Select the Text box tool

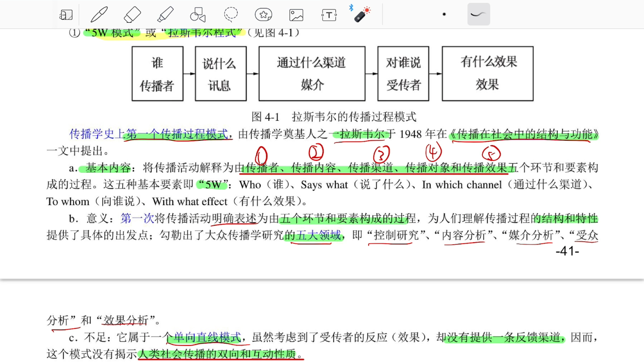click(328, 14)
